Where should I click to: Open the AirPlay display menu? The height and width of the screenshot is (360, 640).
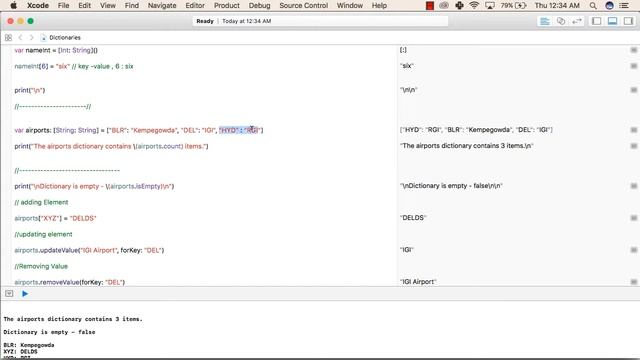click(x=490, y=5)
